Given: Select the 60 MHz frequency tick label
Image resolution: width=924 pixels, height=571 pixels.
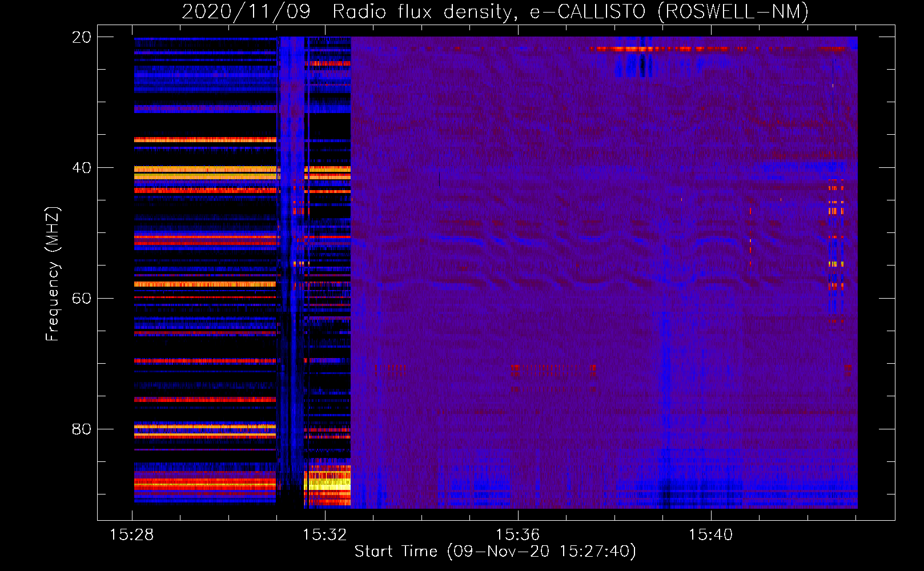Looking at the screenshot, I should click(x=81, y=299).
